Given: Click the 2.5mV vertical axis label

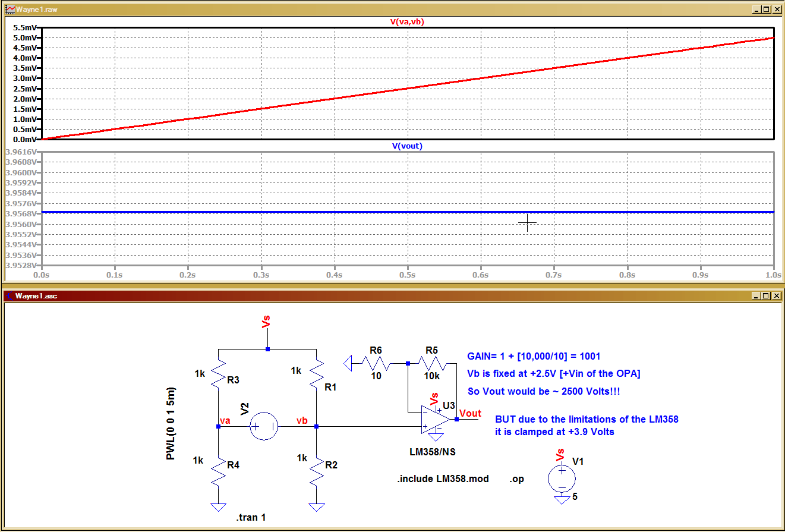Looking at the screenshot, I should click(26, 89).
